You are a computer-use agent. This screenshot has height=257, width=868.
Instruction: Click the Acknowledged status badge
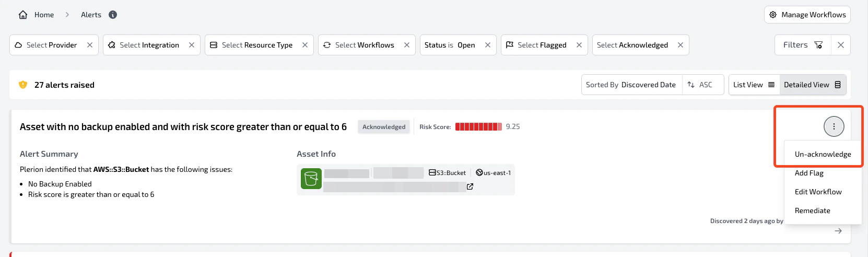pyautogui.click(x=384, y=126)
